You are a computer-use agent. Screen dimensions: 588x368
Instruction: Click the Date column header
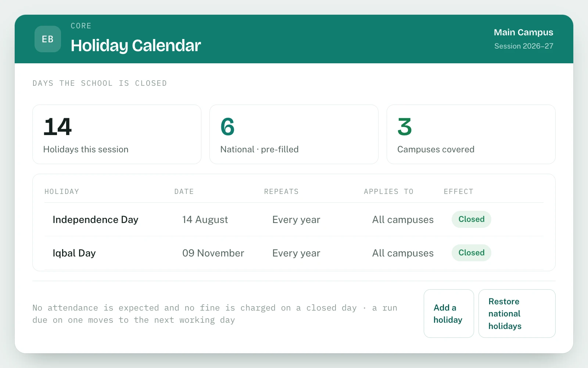[x=184, y=191]
